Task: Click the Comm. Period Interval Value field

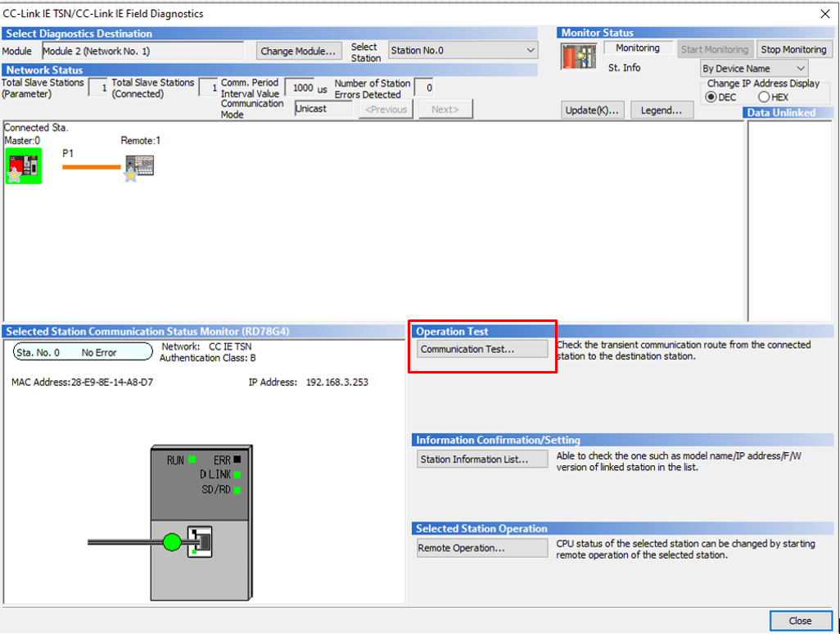Action: coord(300,88)
